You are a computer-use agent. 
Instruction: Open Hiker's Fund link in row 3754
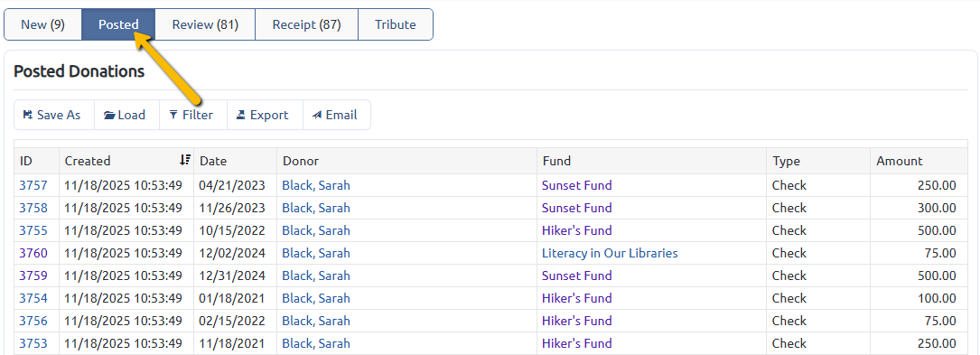coord(577,298)
